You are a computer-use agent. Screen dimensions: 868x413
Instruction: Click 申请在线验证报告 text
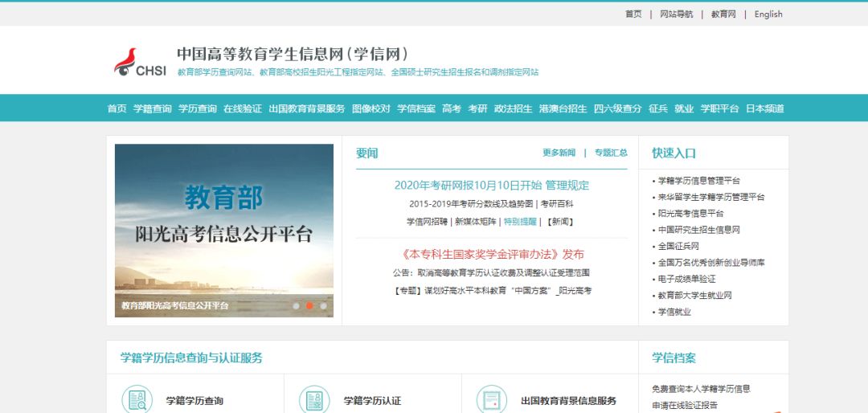tap(685, 405)
